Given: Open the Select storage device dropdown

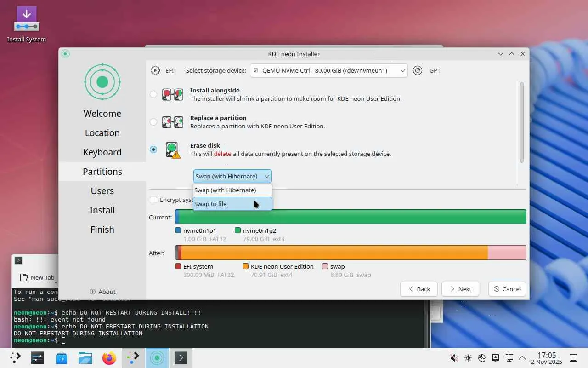Looking at the screenshot, I should tap(329, 70).
